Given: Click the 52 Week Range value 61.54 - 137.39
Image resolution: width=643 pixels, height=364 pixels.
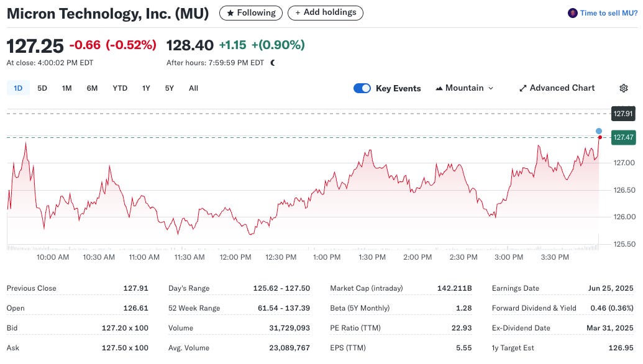Looking at the screenshot, I should [x=284, y=308].
